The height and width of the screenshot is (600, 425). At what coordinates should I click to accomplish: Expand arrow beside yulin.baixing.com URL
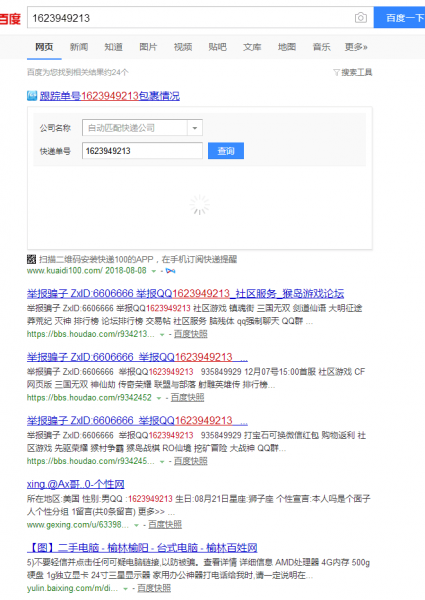(x=125, y=589)
